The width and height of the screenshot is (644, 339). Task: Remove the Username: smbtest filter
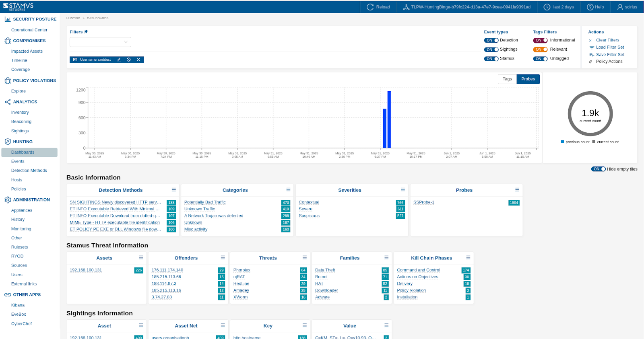click(138, 60)
